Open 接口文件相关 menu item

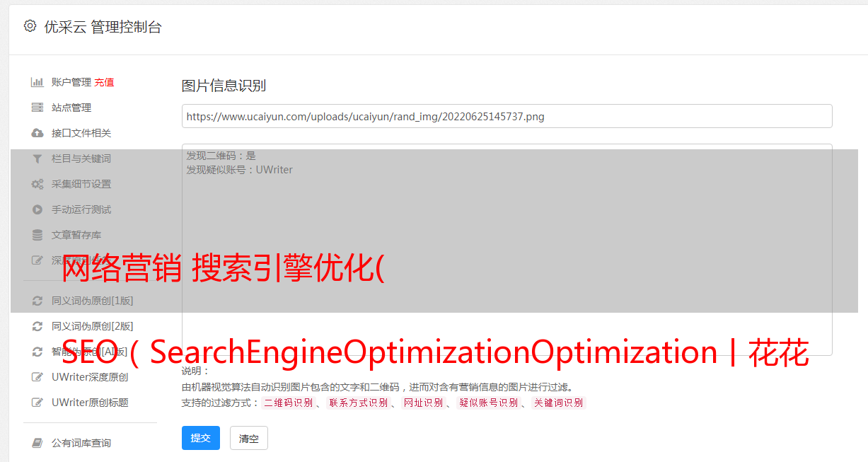81,133
